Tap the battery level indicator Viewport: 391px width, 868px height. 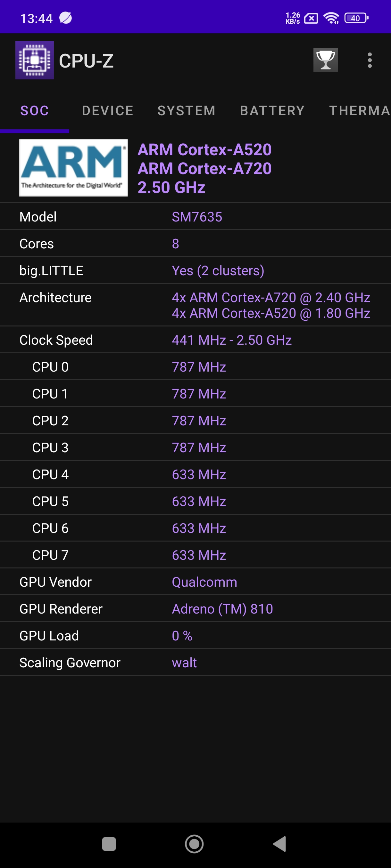(356, 18)
